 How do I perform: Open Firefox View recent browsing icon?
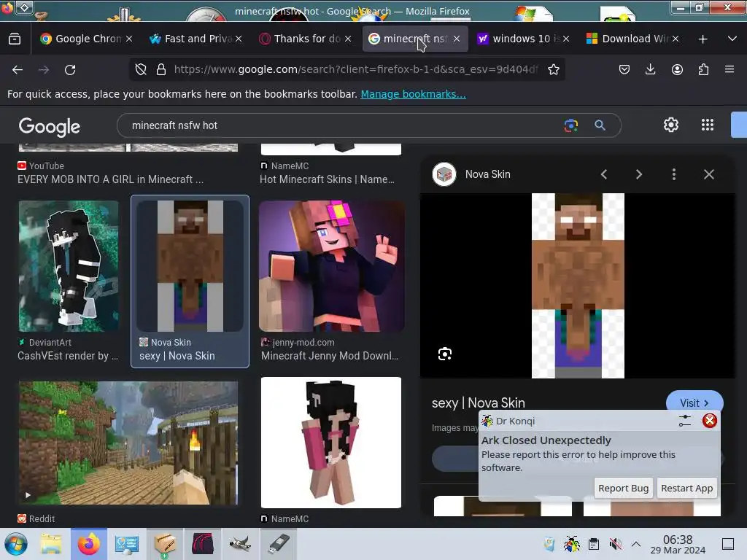[x=15, y=39]
